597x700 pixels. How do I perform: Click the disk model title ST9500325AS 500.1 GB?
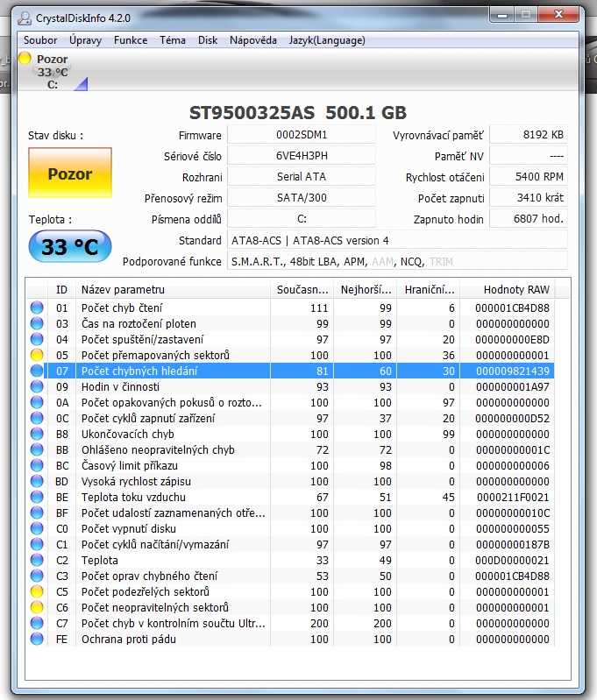pos(298,112)
